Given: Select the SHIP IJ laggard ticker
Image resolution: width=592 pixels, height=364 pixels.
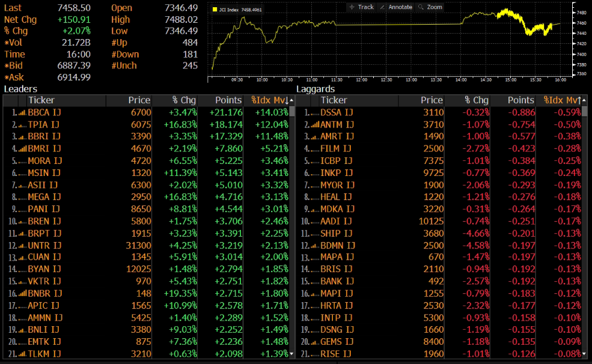Looking at the screenshot, I should pos(336,233).
